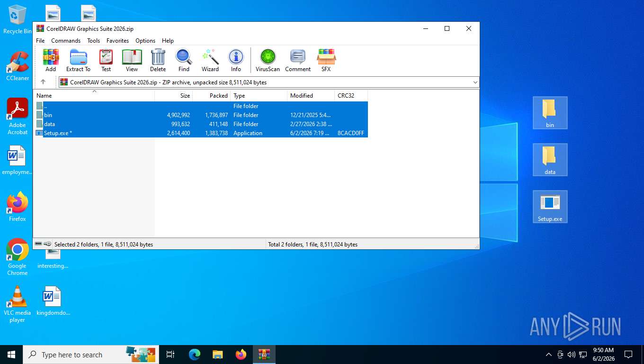Open the File menu
The width and height of the screenshot is (644, 364).
coord(40,41)
